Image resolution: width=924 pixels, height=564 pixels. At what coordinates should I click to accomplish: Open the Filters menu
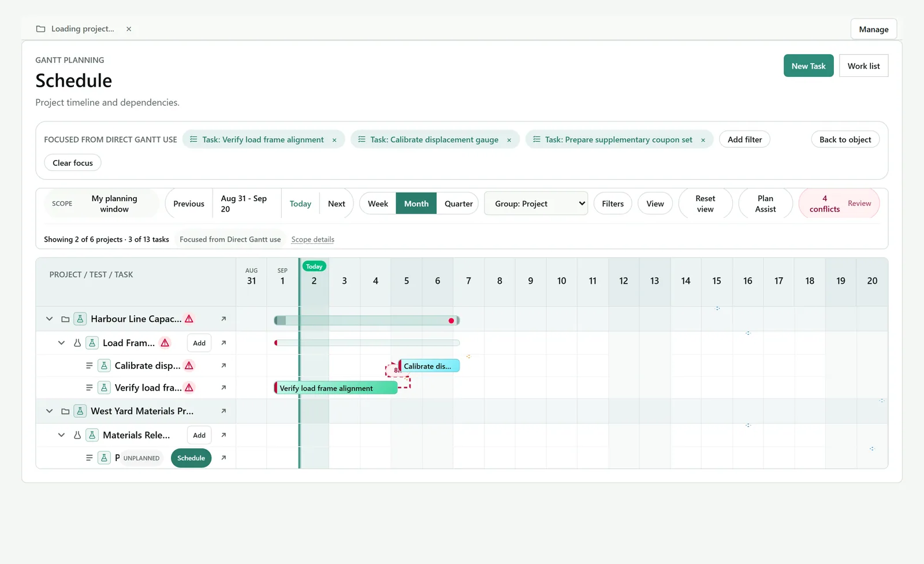(x=613, y=203)
